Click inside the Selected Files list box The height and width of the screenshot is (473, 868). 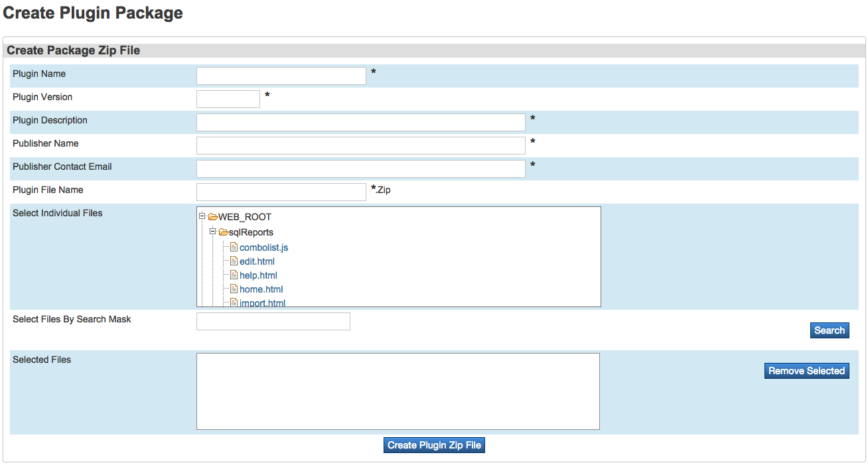[x=398, y=391]
